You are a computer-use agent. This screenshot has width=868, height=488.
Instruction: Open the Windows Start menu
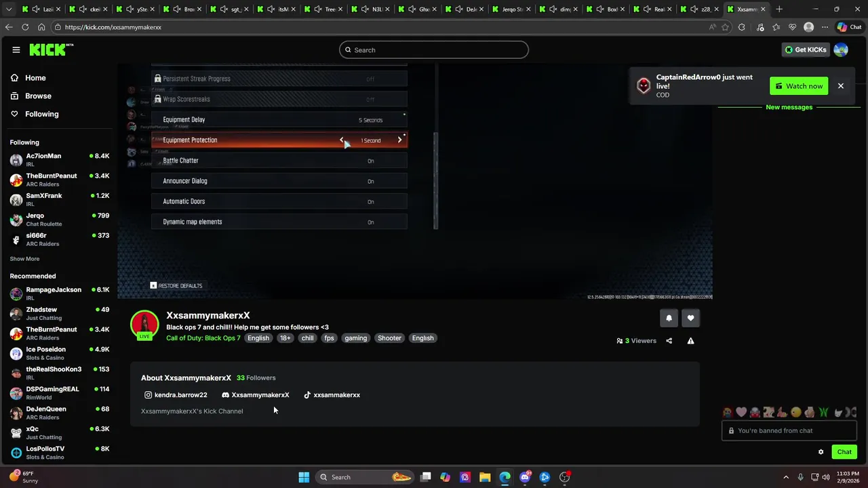click(x=304, y=477)
